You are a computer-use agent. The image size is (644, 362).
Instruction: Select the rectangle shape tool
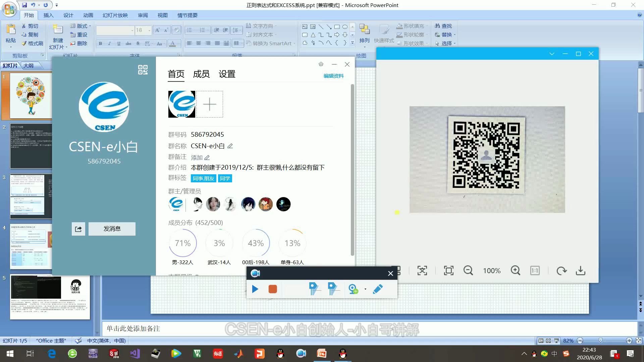tap(337, 26)
